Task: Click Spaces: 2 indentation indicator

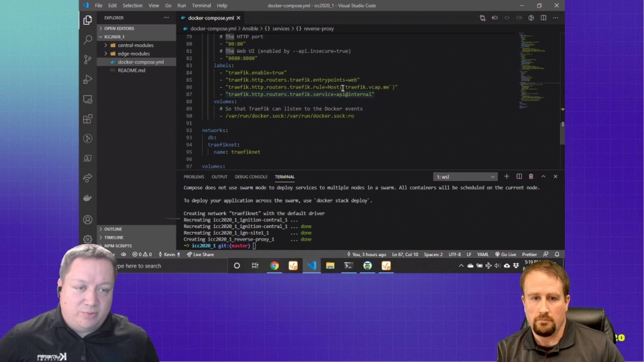Action: click(433, 255)
